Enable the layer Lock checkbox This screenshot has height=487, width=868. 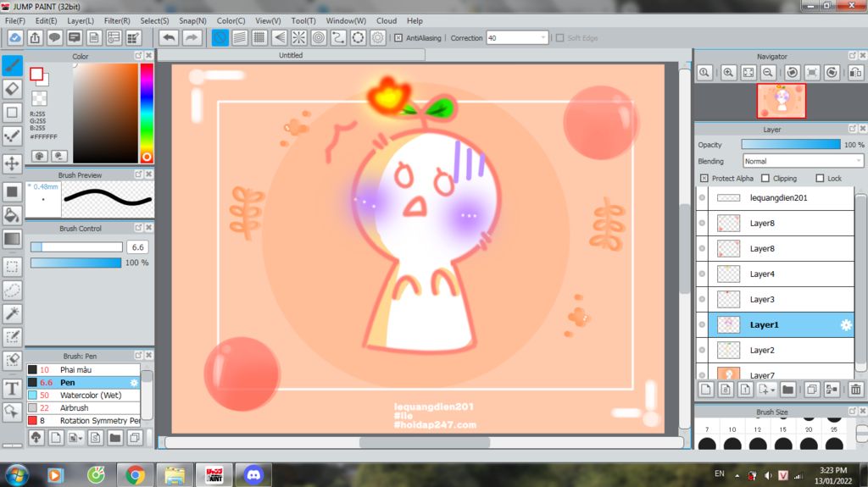820,178
